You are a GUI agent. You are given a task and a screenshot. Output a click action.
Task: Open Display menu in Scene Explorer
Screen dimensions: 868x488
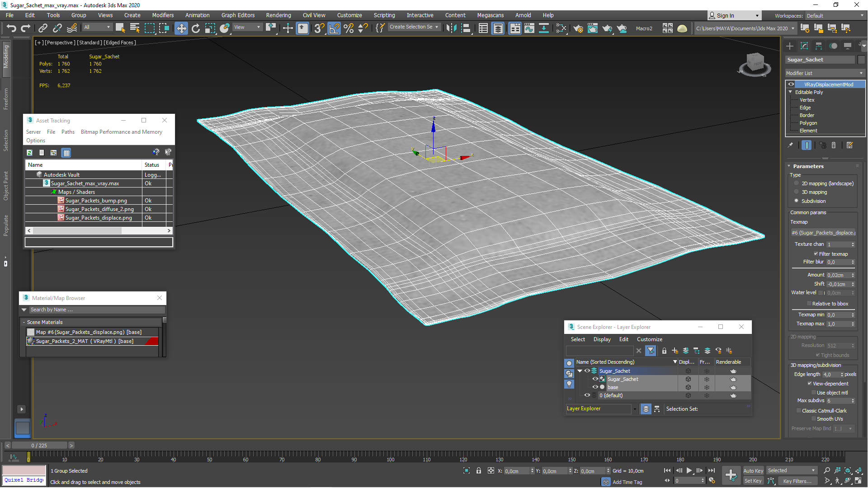(x=602, y=339)
